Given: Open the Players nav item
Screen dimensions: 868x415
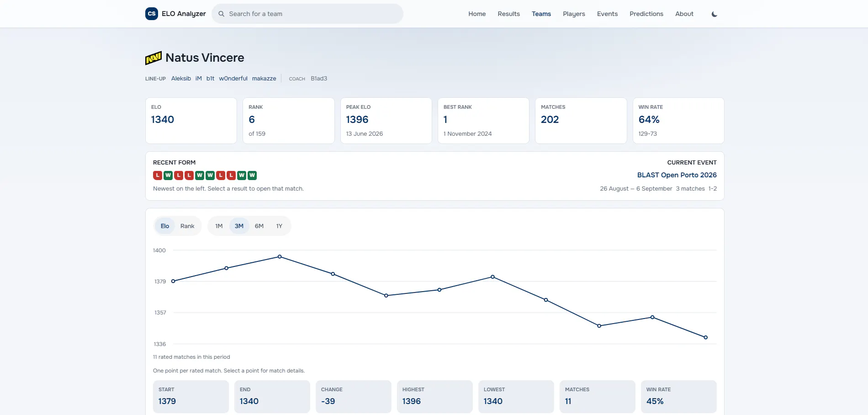Looking at the screenshot, I should [x=574, y=14].
